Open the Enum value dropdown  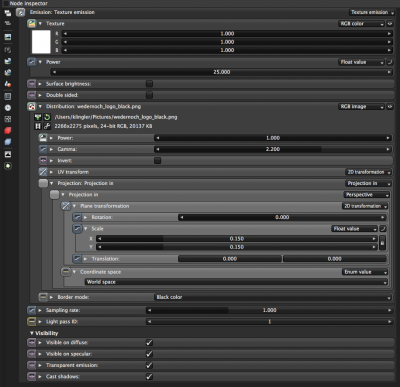point(365,272)
